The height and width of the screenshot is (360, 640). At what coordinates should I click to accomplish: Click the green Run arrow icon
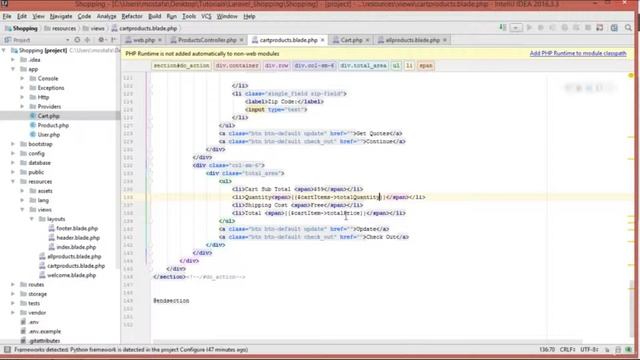click(529, 28)
